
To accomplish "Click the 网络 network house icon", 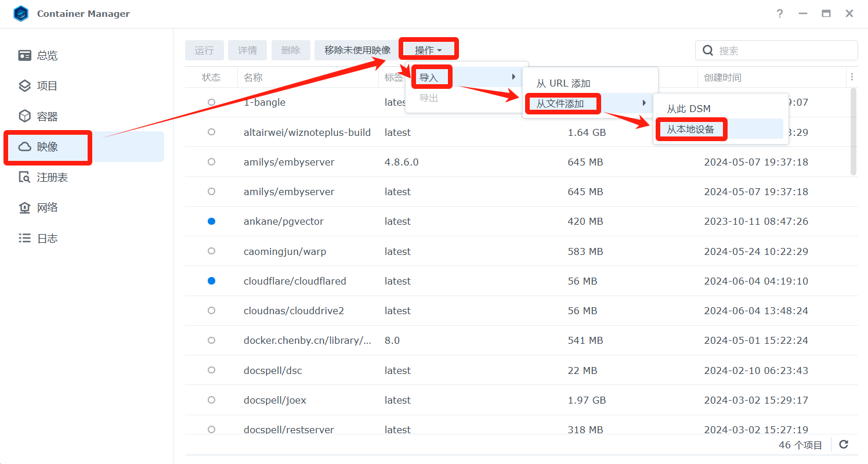I will click(24, 208).
